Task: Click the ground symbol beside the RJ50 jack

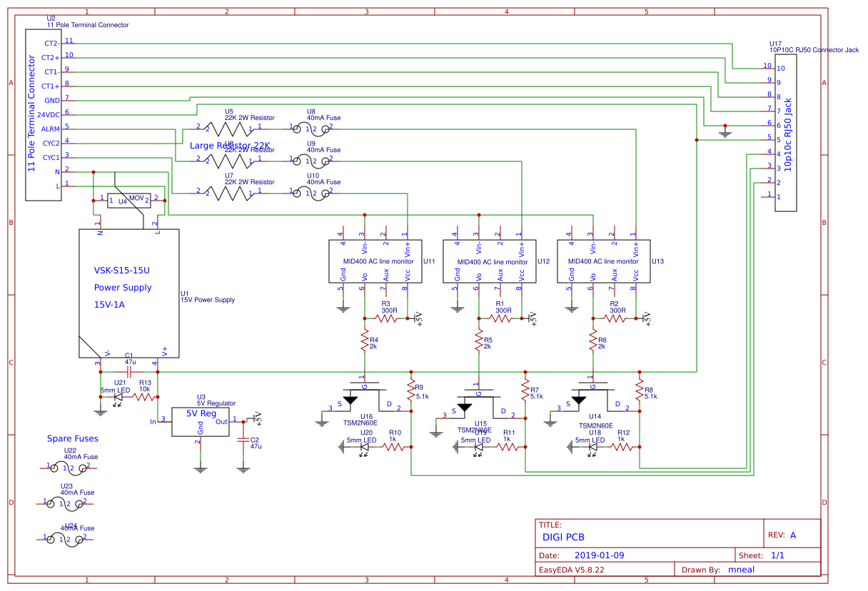Action: pos(726,132)
